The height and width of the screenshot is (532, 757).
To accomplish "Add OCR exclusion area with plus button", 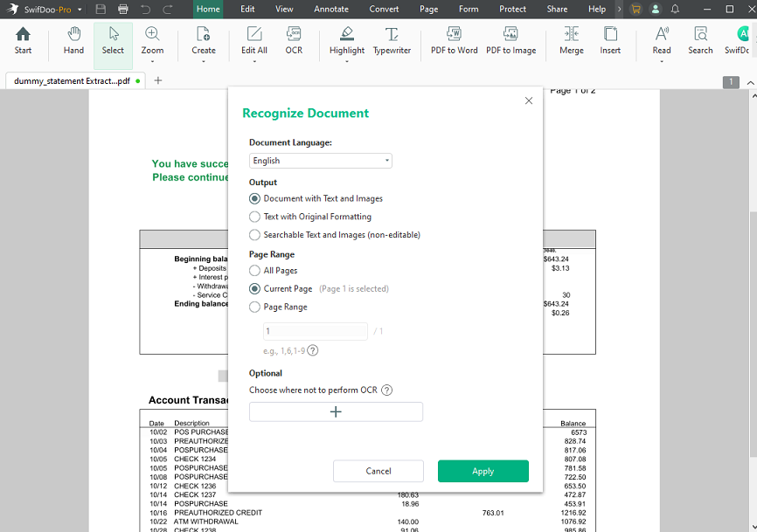I will [x=336, y=412].
